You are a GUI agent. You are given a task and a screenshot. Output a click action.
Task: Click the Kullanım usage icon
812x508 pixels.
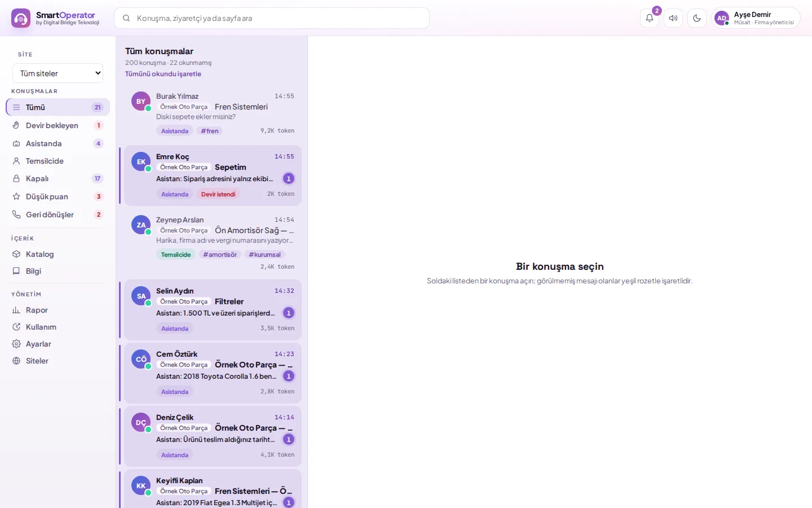(16, 327)
